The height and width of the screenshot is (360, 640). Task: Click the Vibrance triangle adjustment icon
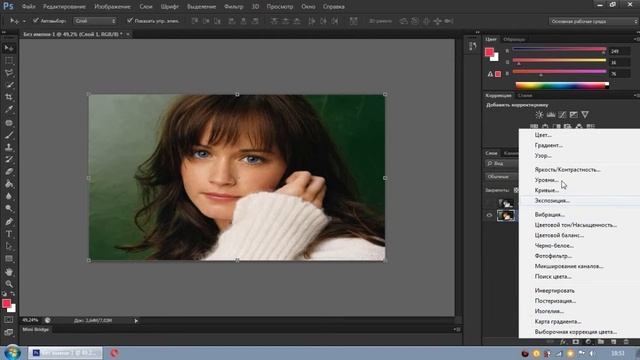point(585,115)
